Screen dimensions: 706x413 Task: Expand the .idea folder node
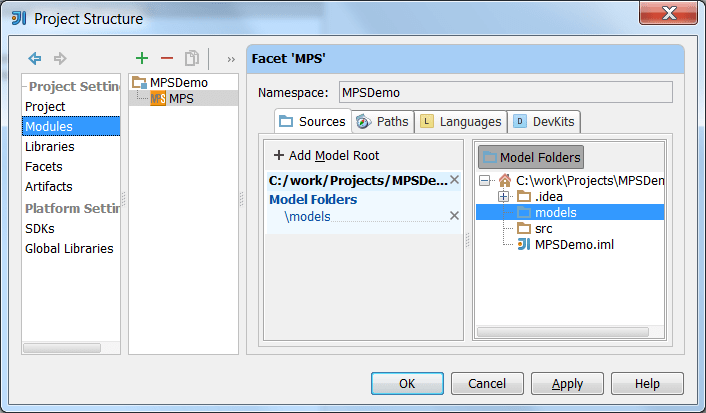pos(503,196)
